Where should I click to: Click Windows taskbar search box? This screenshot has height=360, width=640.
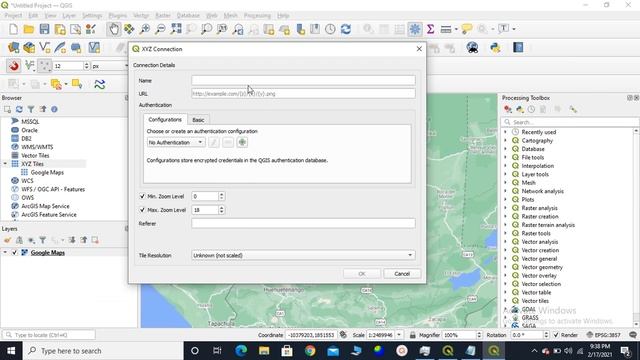tap(103, 351)
